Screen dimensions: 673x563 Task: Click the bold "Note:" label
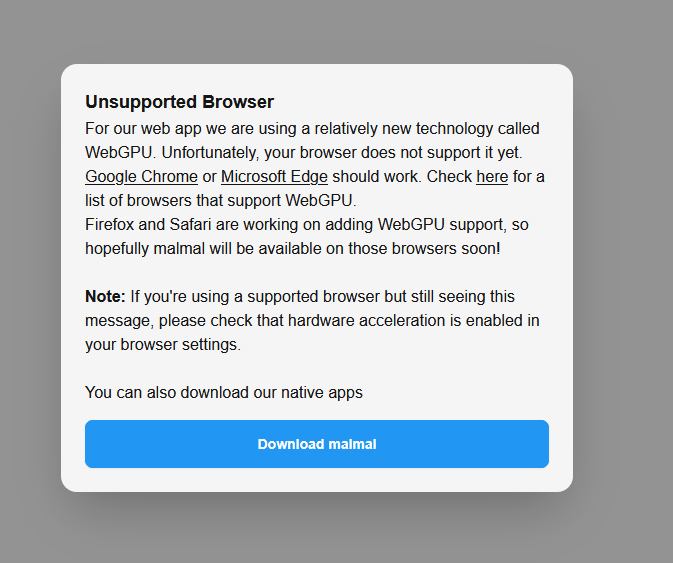click(x=105, y=297)
